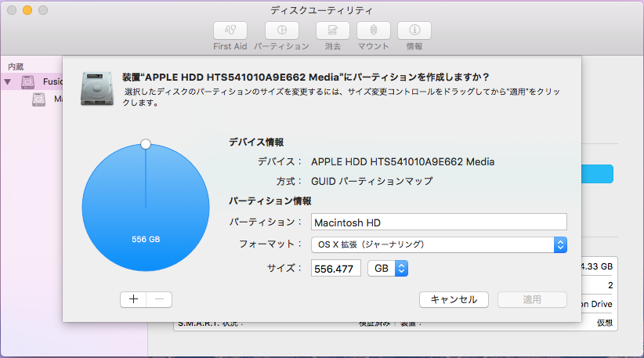Click the GUID パーティションマップ scheme text
644x358 pixels.
point(372,181)
